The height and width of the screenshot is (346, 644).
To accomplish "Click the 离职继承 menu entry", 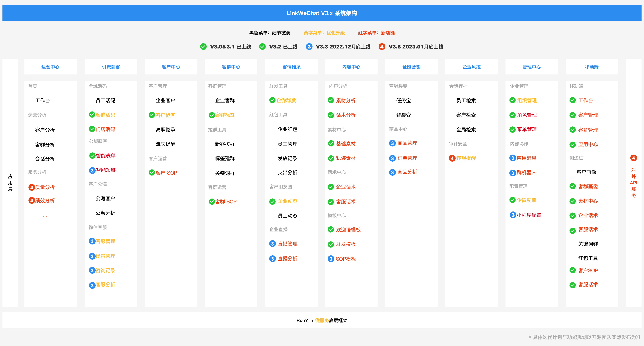I will click(x=166, y=130).
